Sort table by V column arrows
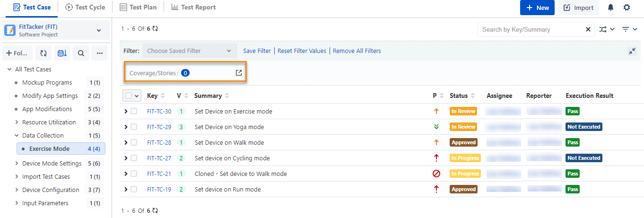The width and height of the screenshot is (644, 218). 186,96
